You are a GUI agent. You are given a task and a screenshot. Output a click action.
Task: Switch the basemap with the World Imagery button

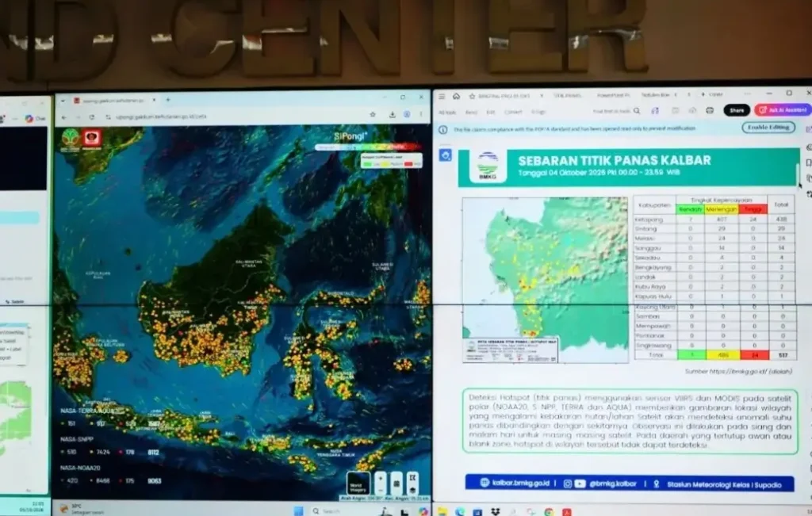(x=358, y=484)
